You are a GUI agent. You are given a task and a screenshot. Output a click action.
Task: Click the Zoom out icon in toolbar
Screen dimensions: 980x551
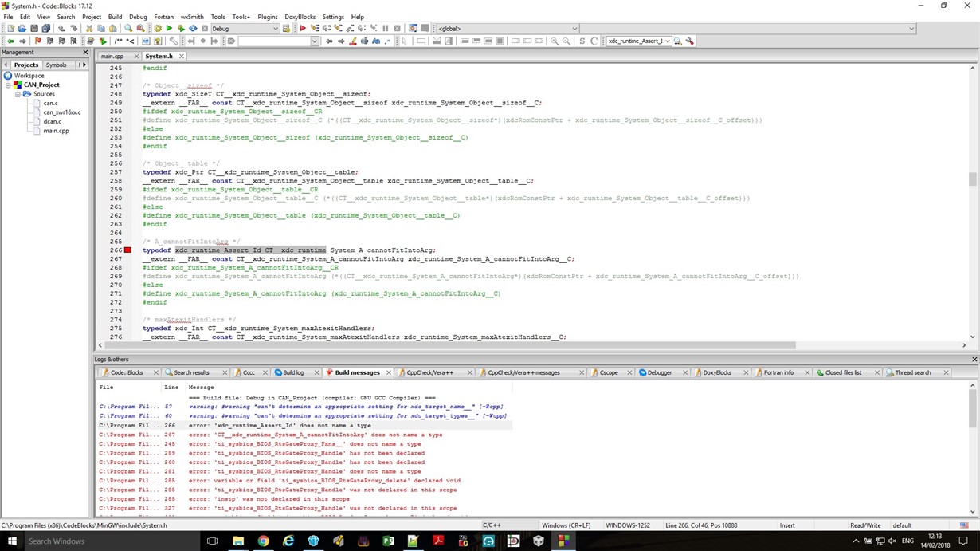pos(566,41)
